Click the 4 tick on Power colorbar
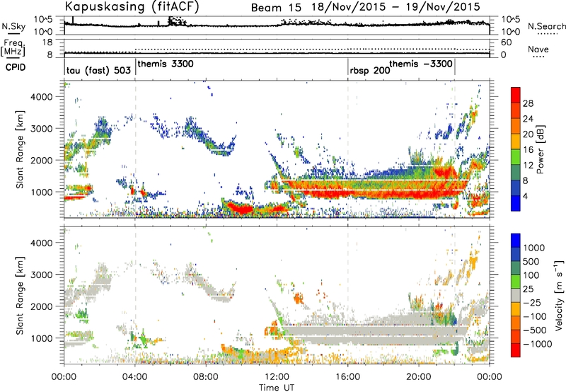Image resolution: width=566 pixels, height=392 pixels. click(526, 196)
